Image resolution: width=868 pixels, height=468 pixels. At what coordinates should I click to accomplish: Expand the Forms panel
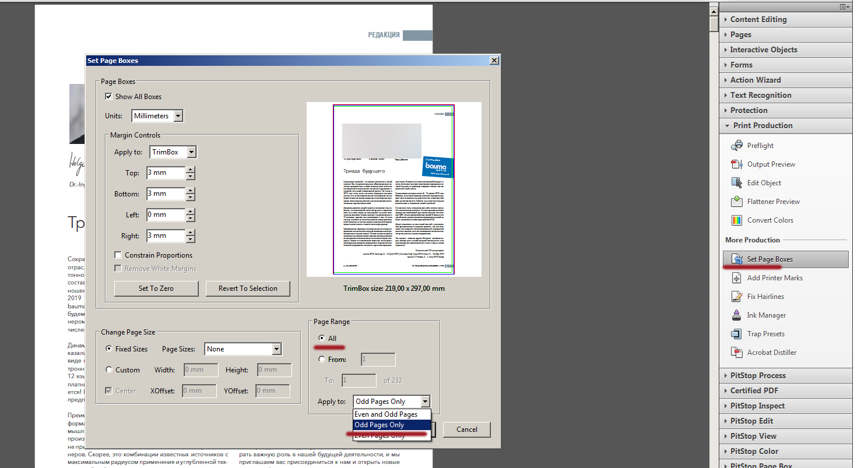point(785,65)
